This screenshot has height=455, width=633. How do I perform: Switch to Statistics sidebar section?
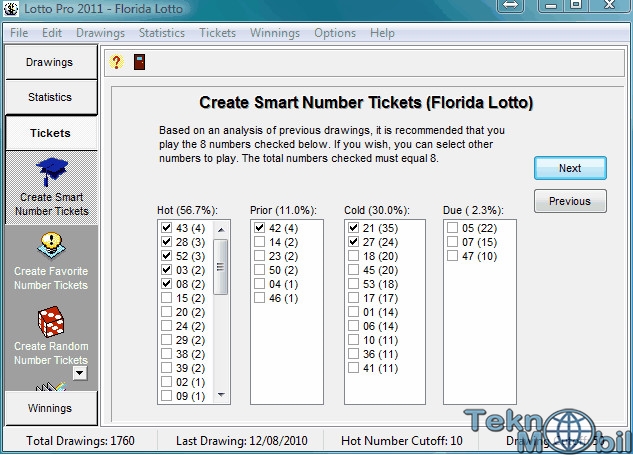point(51,97)
